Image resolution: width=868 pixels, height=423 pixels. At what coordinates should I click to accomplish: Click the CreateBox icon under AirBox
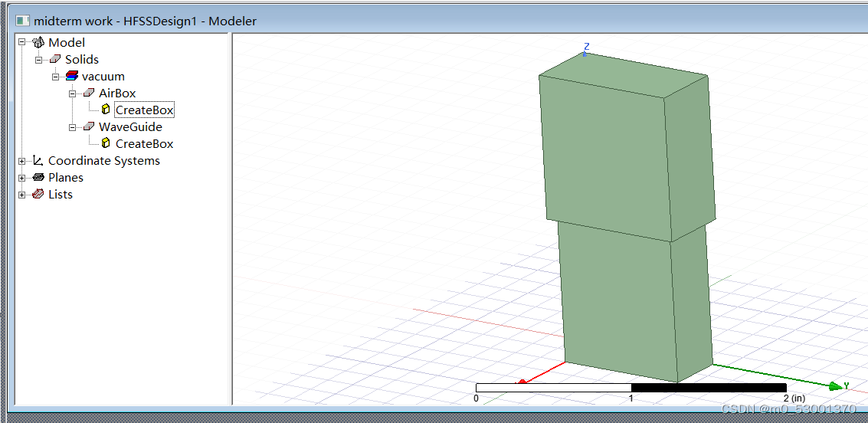106,110
